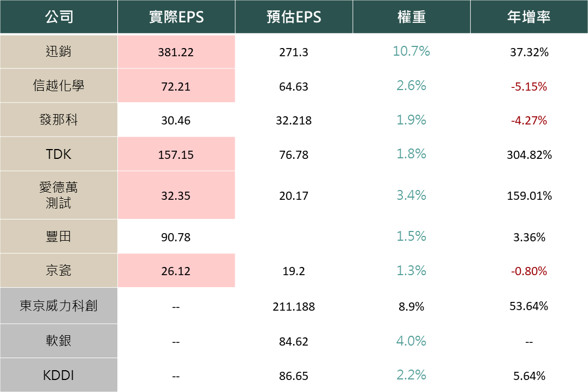The width and height of the screenshot is (588, 392).
Task: Select the 211.188 estimated EPS cell
Action: coord(294,307)
